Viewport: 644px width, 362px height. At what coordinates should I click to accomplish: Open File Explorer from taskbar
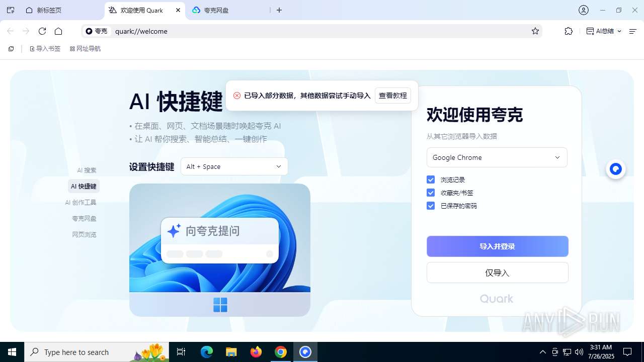(231, 352)
